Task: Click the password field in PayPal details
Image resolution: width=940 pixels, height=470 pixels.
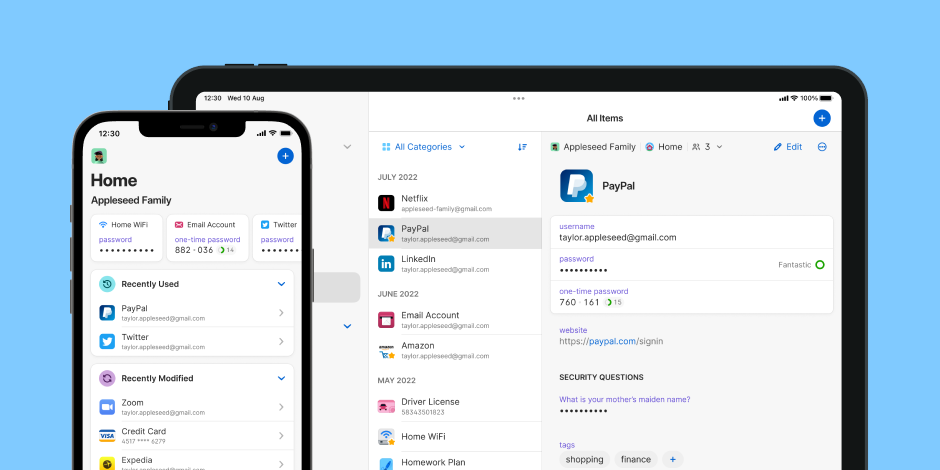Action: 692,264
